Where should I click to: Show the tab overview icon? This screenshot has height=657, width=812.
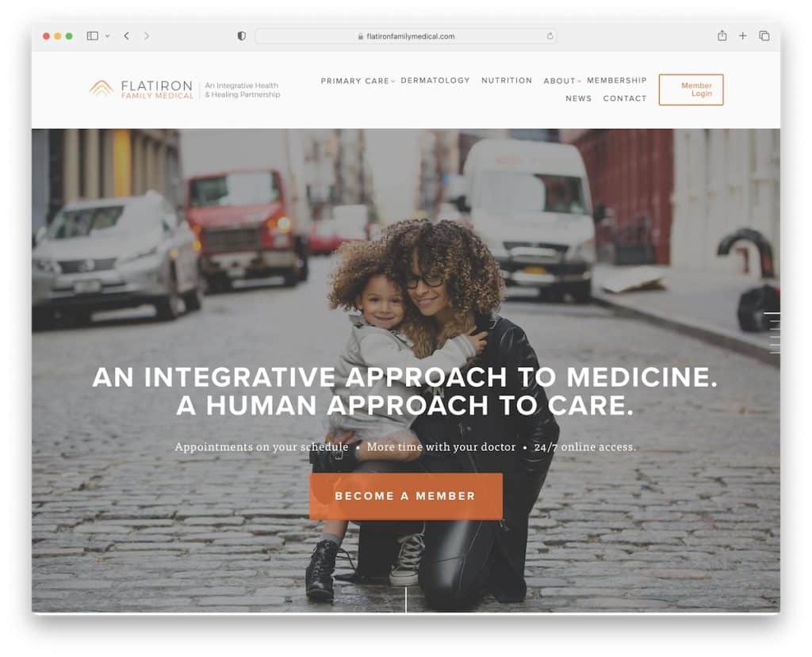(764, 36)
